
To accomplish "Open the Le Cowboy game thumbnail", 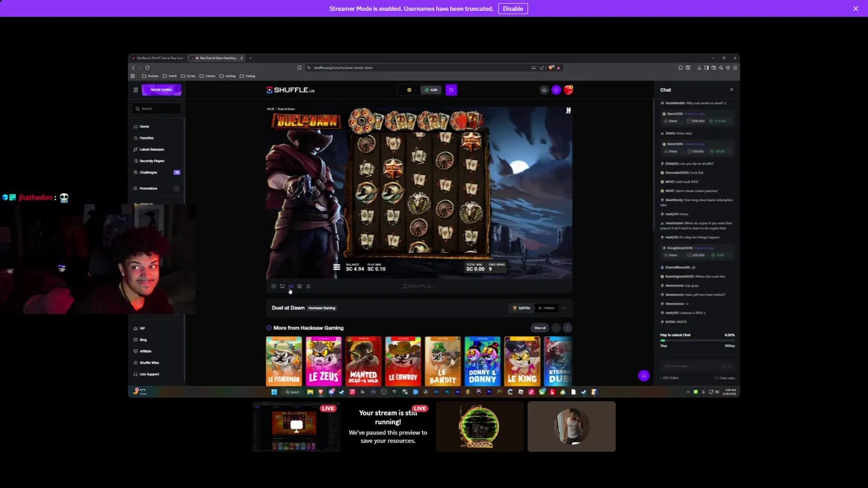I will coord(403,361).
